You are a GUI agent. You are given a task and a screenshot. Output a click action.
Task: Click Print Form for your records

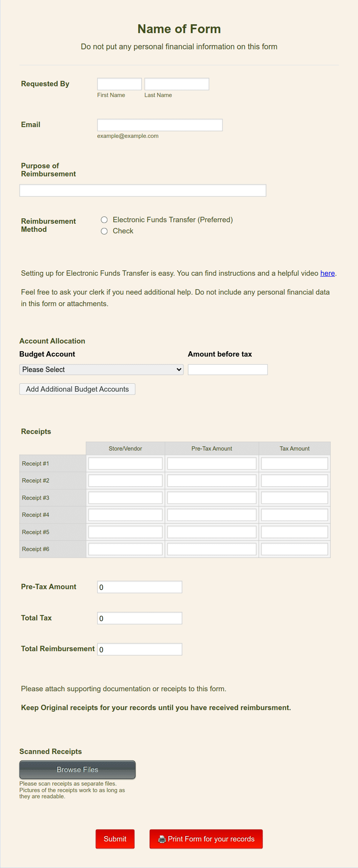tap(206, 839)
